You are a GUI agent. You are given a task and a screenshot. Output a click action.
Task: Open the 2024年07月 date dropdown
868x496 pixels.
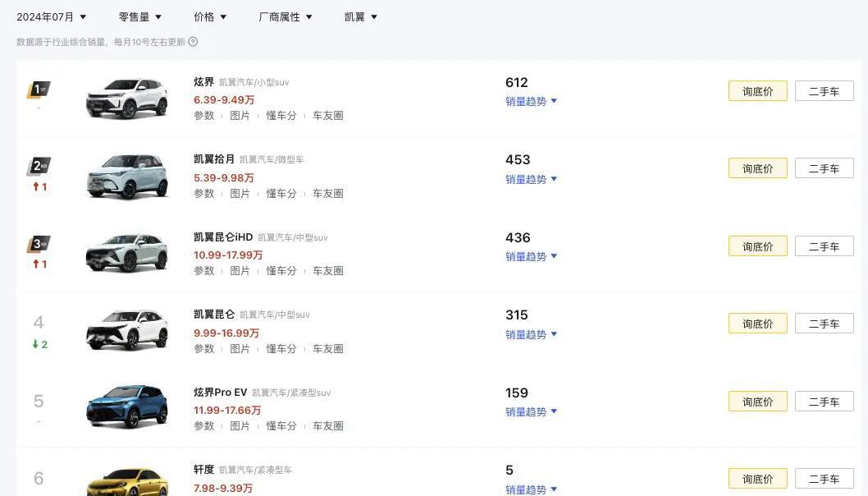(x=52, y=17)
